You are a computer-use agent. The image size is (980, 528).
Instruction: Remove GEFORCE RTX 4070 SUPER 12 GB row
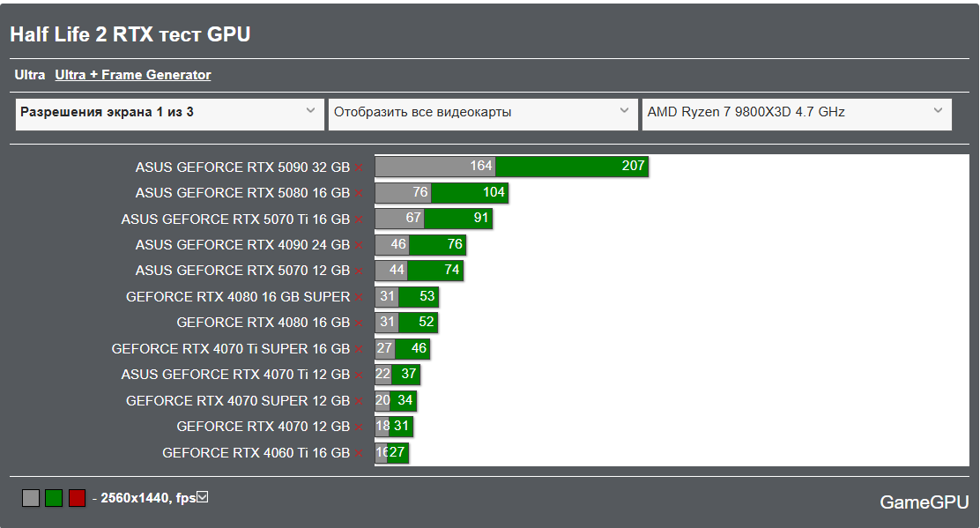tap(359, 401)
